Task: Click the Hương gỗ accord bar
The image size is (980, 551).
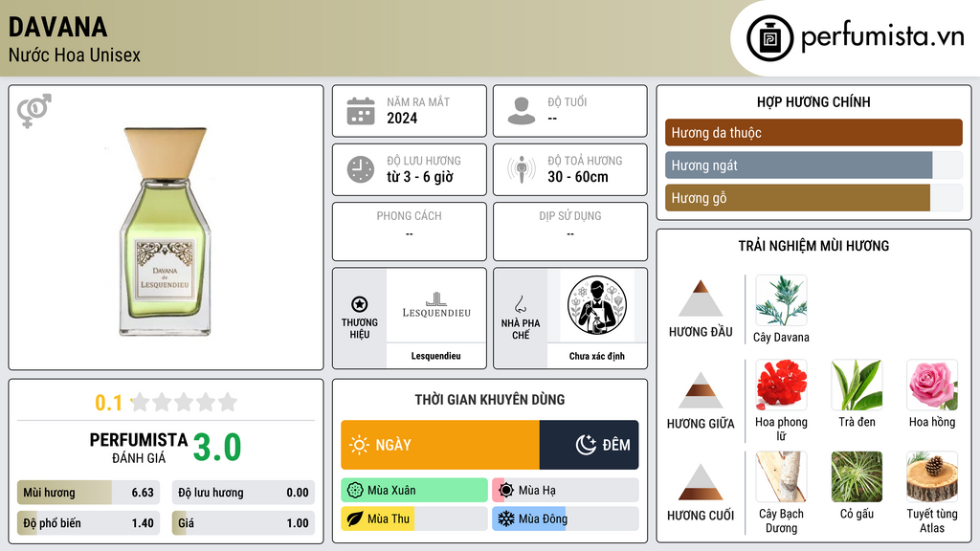Action: tap(813, 198)
